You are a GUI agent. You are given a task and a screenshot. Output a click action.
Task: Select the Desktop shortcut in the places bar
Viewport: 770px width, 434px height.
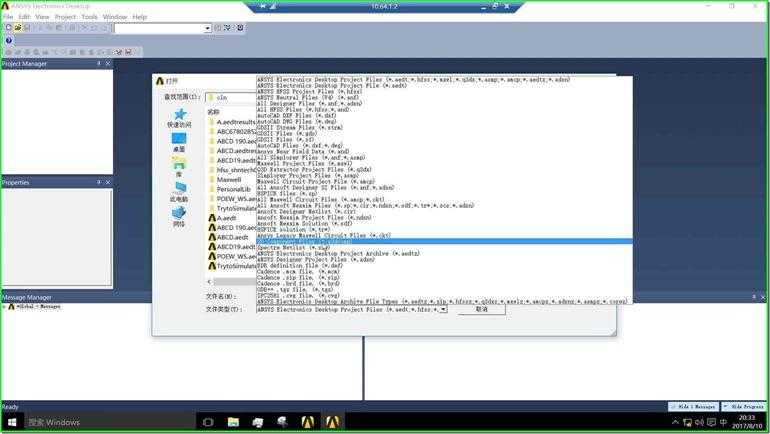pos(179,143)
